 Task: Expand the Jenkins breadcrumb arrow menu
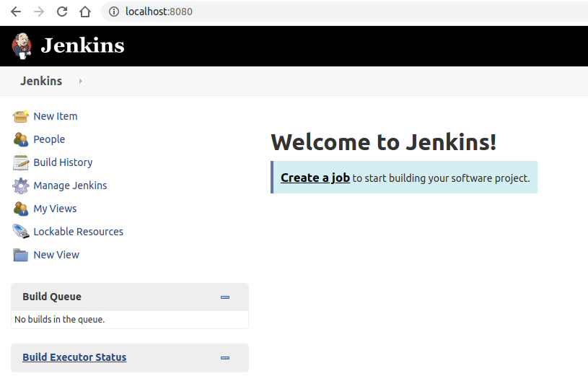pos(80,82)
